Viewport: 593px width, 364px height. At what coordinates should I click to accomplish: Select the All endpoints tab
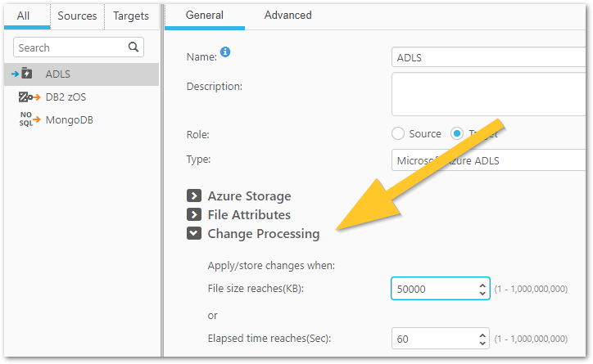pos(24,16)
